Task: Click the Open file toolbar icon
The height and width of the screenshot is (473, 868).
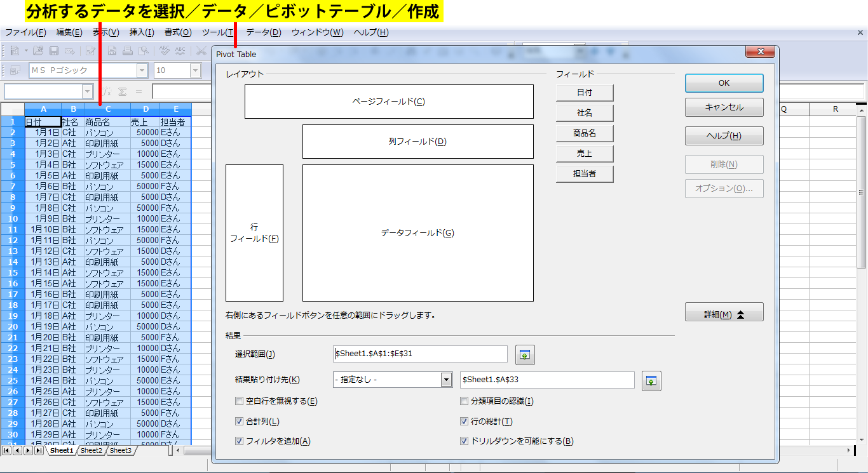Action: [x=38, y=51]
